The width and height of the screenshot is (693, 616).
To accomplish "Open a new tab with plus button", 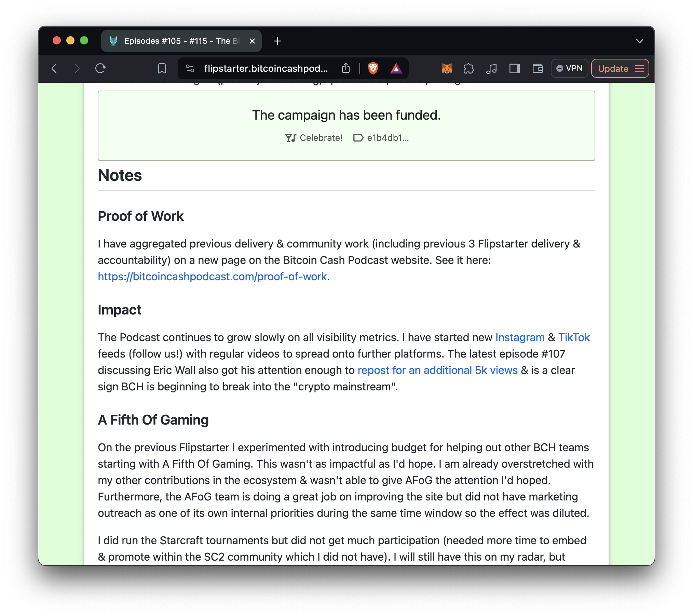I will [x=277, y=41].
